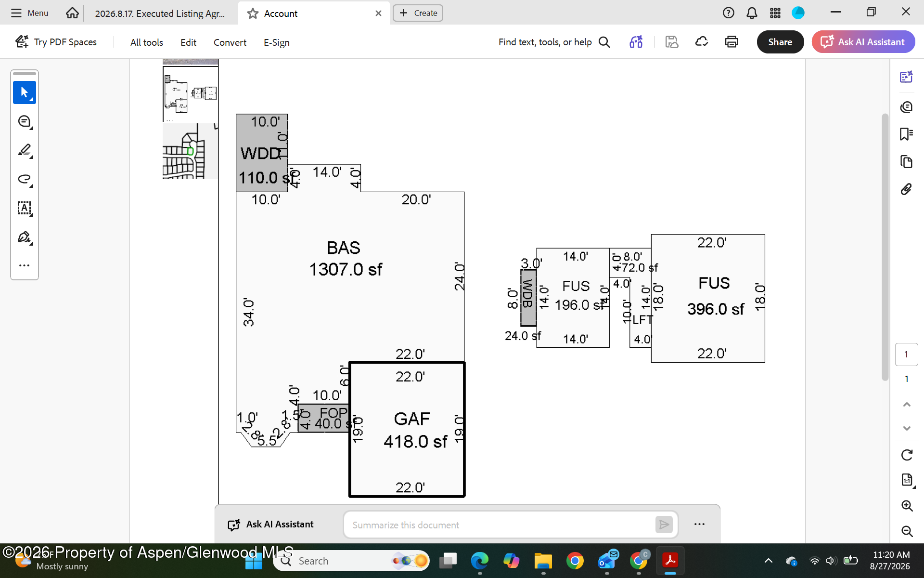Go to the next page
The width and height of the screenshot is (924, 578).
pyautogui.click(x=907, y=428)
